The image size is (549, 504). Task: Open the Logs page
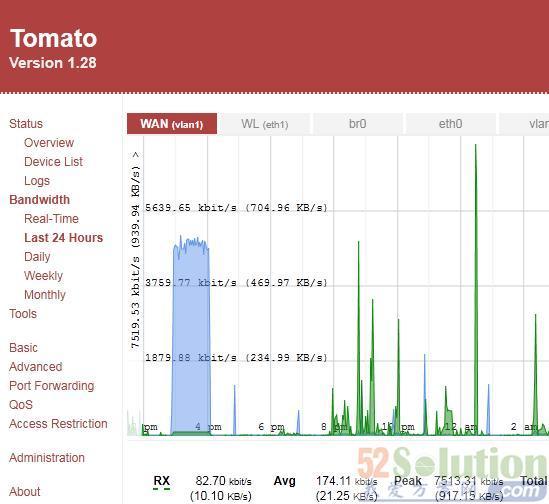coord(37,181)
